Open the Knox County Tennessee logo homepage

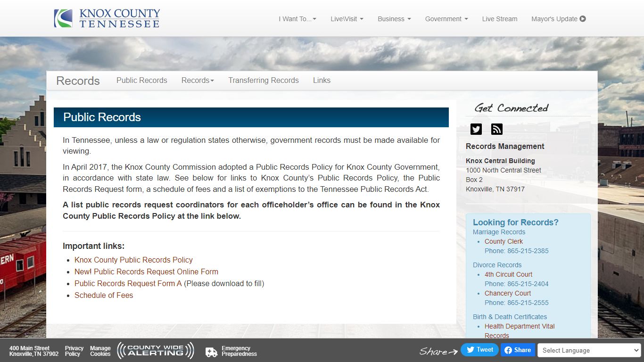(x=107, y=18)
